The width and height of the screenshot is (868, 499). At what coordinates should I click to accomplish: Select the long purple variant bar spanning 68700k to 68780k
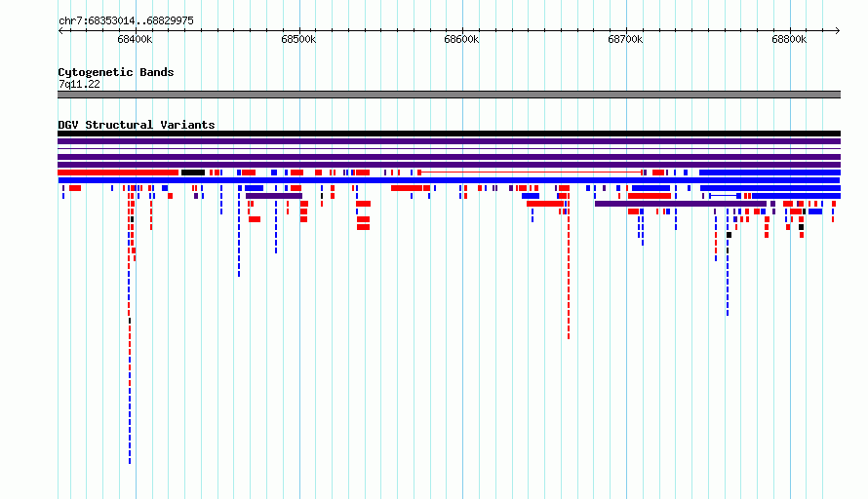tap(681, 204)
